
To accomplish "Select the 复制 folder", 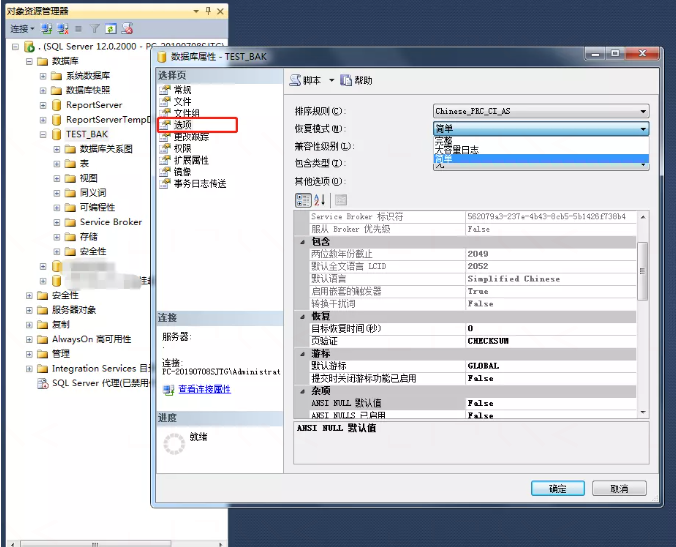I will tap(61, 324).
